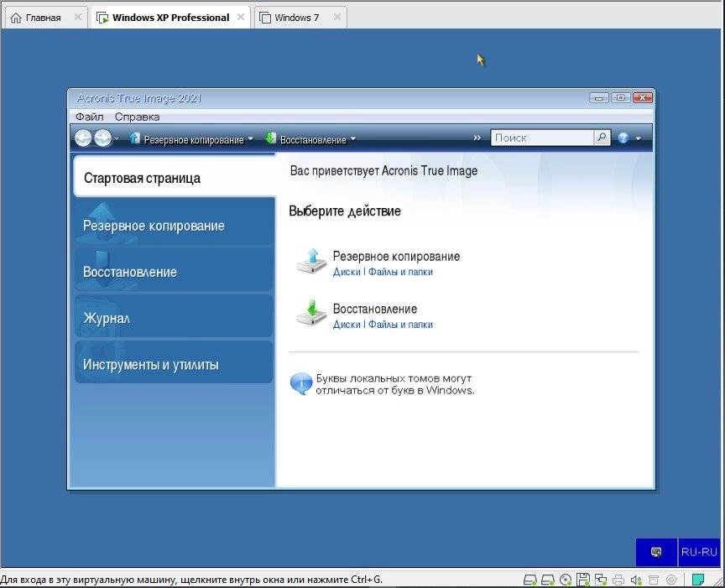The height and width of the screenshot is (588, 725).
Task: Open Инструменты и утилиты sidebar section
Action: [175, 363]
